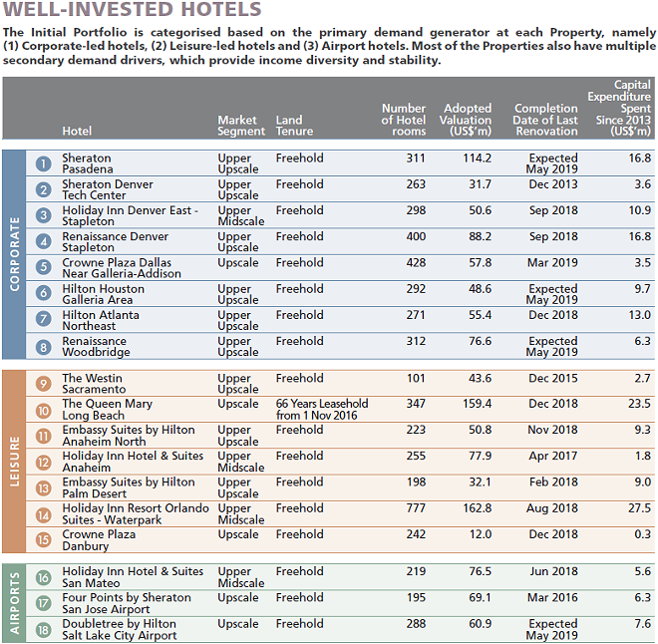658x644 pixels.
Task: Select the Hilton Atlanta Northeast name
Action: point(101,320)
